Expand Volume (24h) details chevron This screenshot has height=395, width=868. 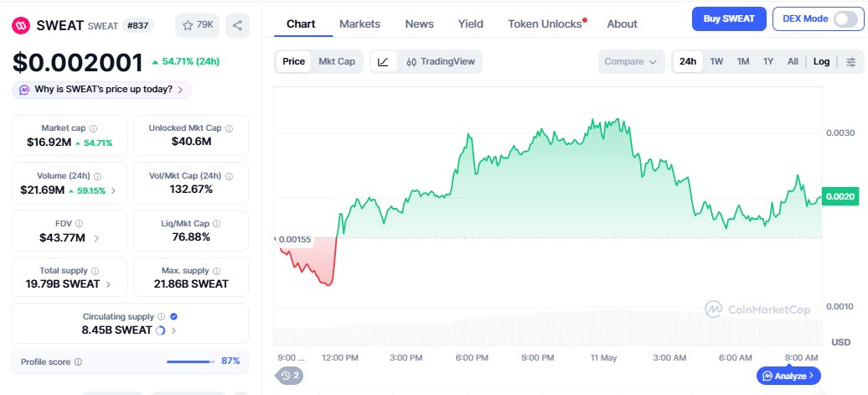tap(113, 190)
